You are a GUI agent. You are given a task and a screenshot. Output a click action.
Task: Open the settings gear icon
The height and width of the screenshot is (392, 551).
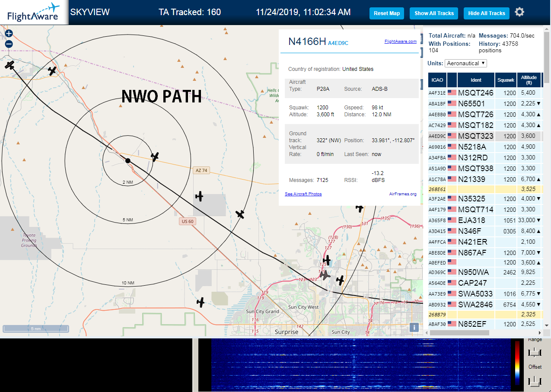point(519,12)
